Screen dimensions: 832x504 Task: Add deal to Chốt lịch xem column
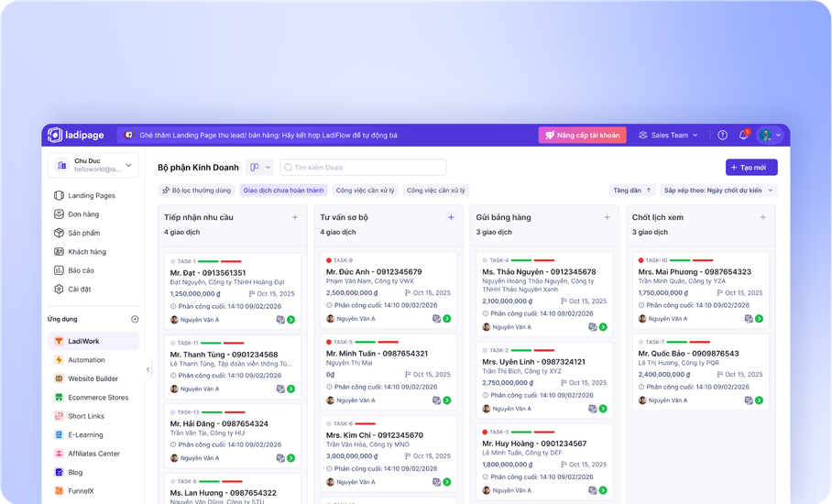pyautogui.click(x=763, y=217)
